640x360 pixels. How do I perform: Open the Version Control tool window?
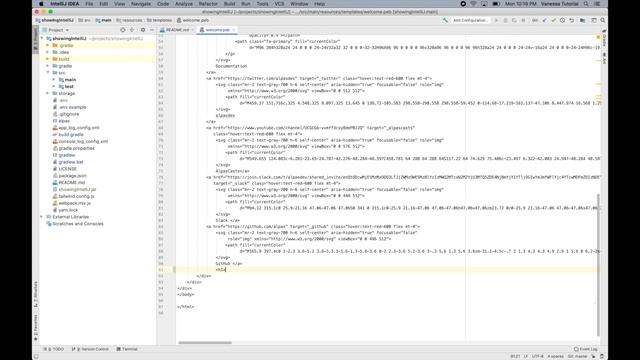click(90, 349)
